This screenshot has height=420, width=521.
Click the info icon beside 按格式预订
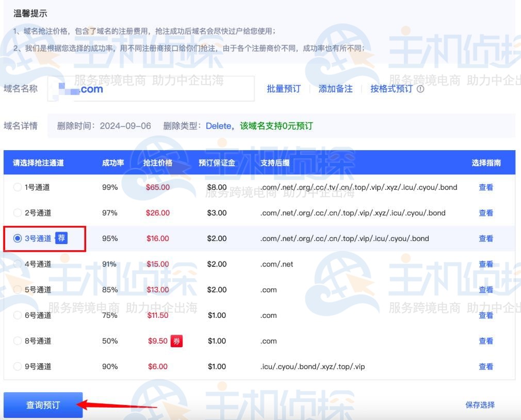420,89
